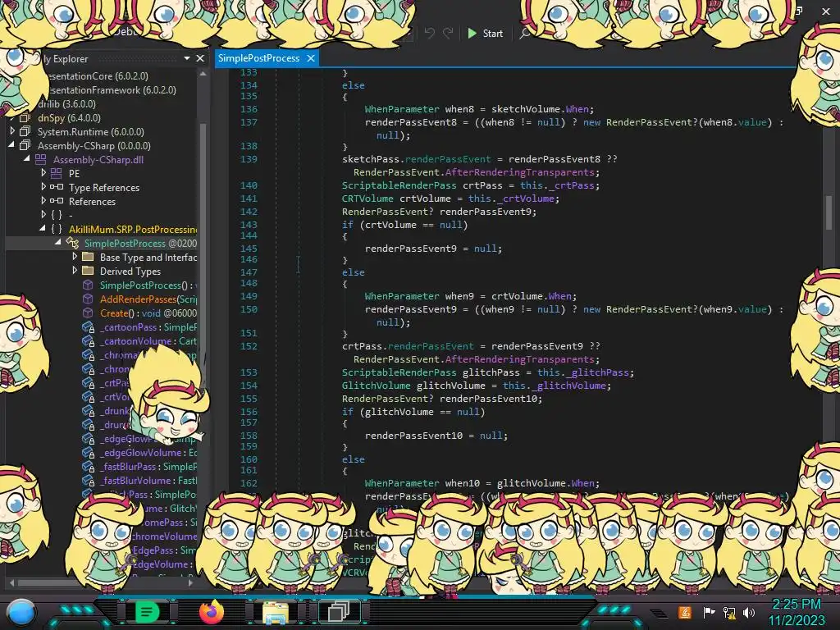840x630 pixels.
Task: Click the code editor vertical scrollbar thumb
Action: point(829,212)
